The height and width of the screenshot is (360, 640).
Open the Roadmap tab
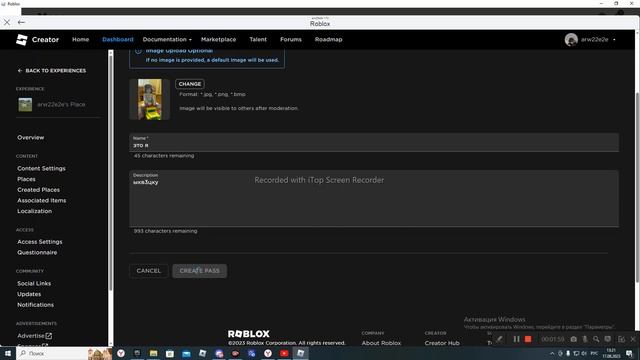(329, 40)
